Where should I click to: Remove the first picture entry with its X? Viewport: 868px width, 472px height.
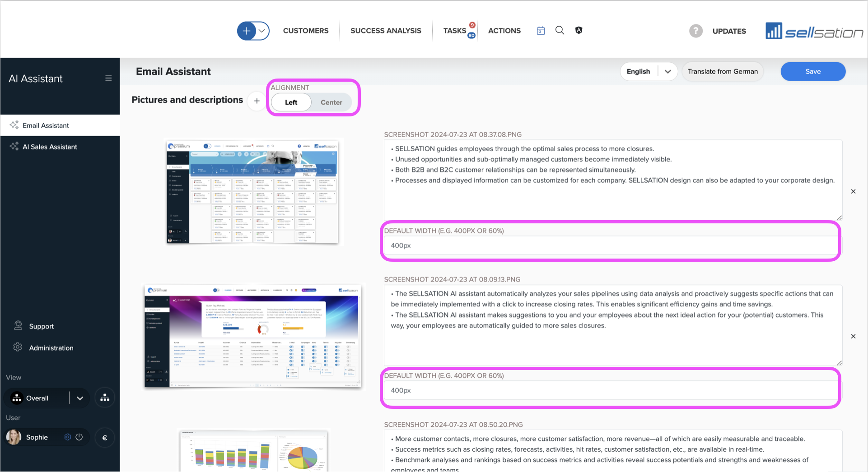[853, 191]
